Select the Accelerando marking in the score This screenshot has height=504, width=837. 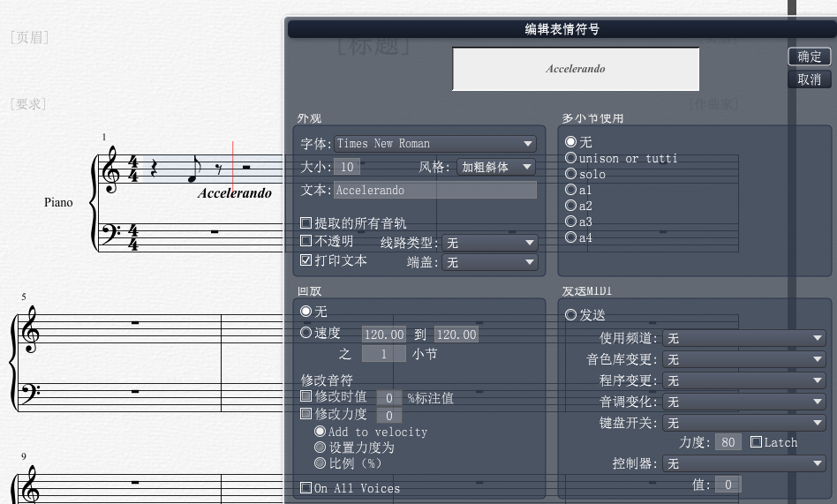click(234, 193)
